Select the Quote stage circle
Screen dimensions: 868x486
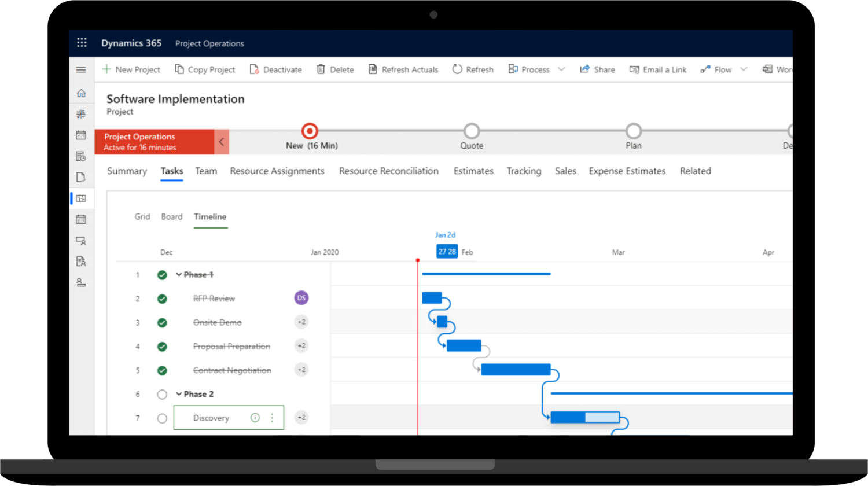(472, 131)
